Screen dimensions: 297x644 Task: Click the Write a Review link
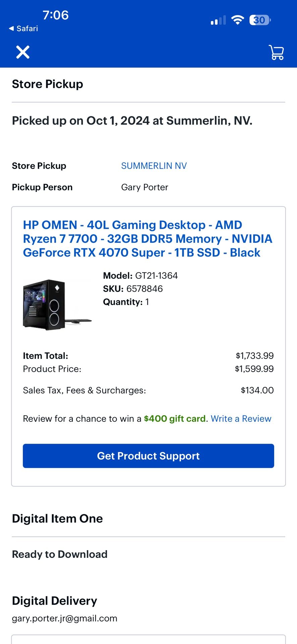(x=241, y=419)
